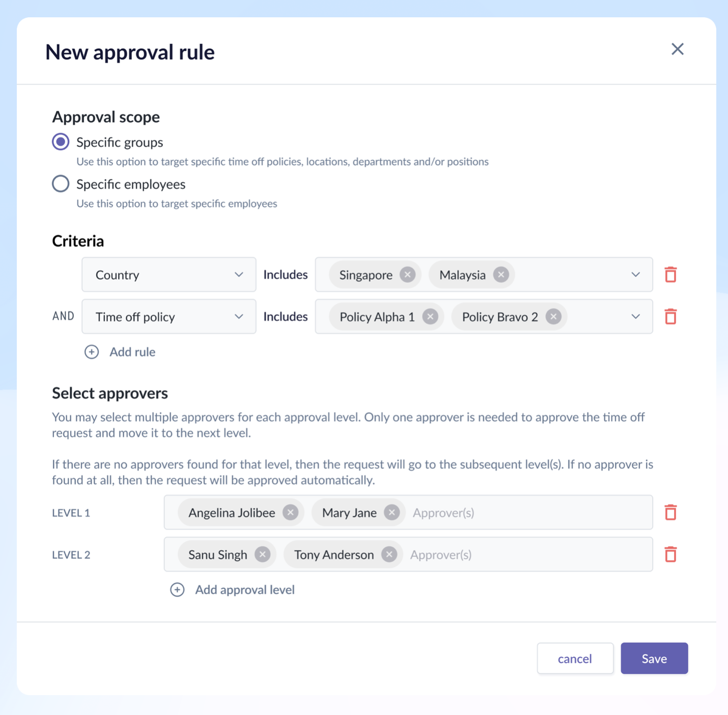The image size is (728, 715).
Task: Expand the policy values dropdown
Action: tap(635, 316)
